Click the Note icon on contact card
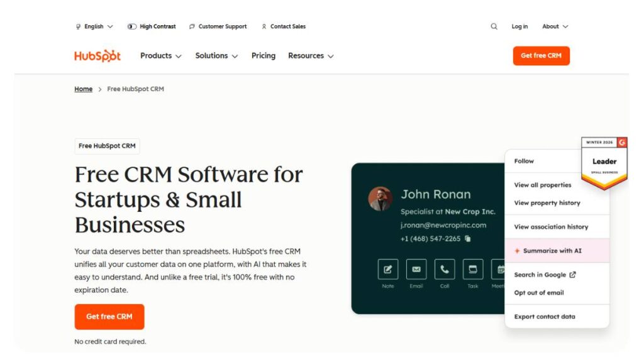644x362 pixels. coord(387,269)
